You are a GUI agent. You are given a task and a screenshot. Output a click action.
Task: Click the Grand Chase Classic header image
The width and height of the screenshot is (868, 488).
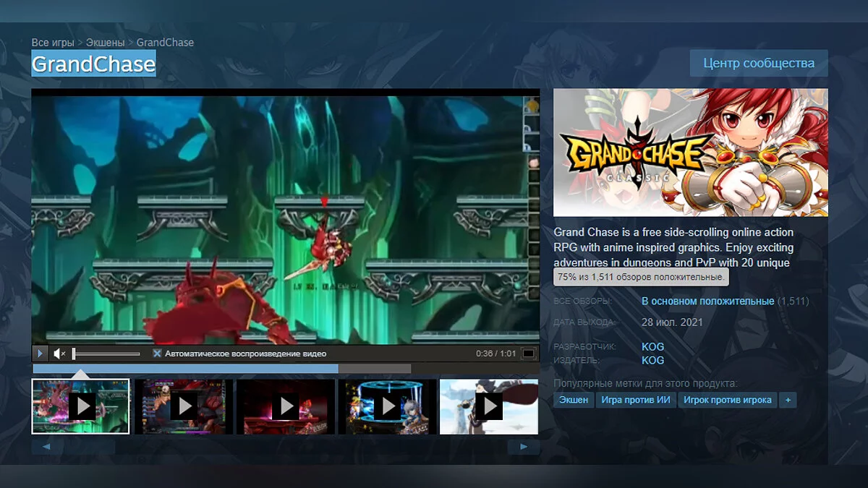(691, 153)
